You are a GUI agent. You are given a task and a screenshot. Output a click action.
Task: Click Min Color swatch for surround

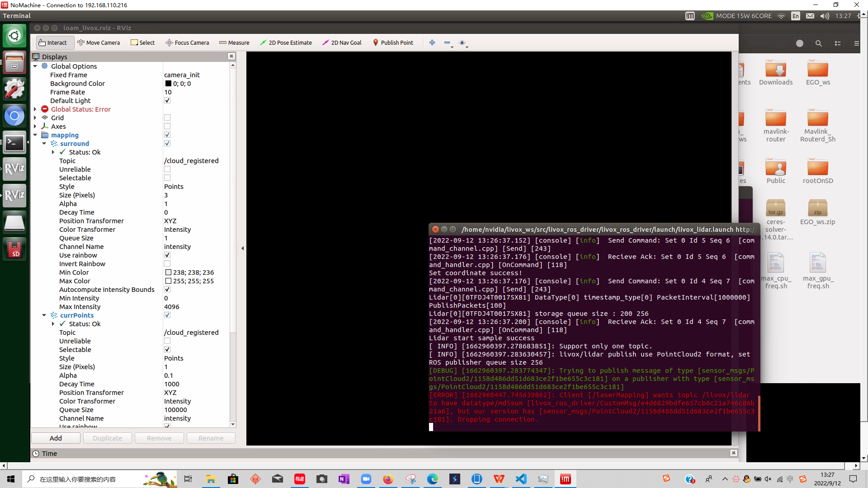[168, 272]
